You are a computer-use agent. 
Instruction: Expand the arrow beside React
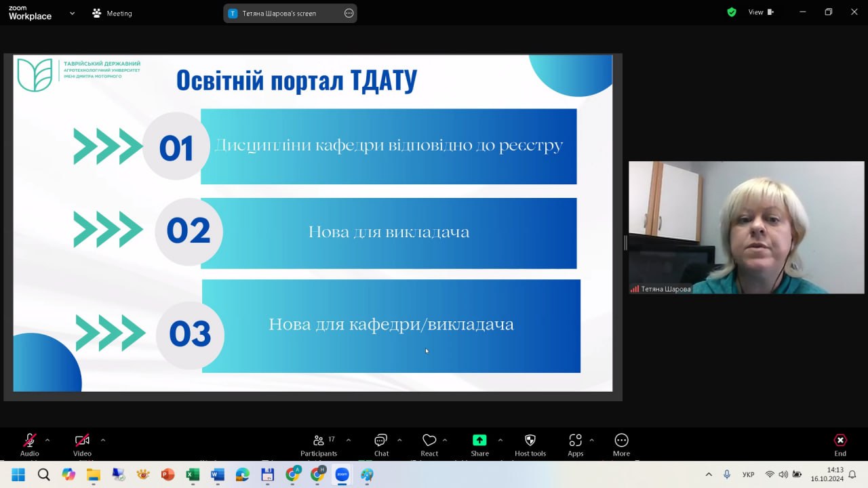[445, 440]
